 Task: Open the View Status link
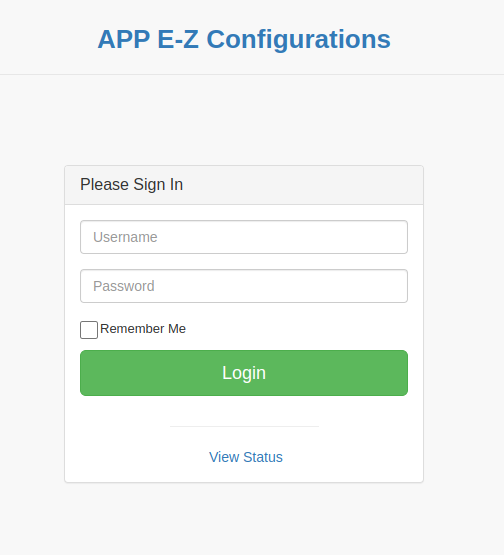[246, 457]
